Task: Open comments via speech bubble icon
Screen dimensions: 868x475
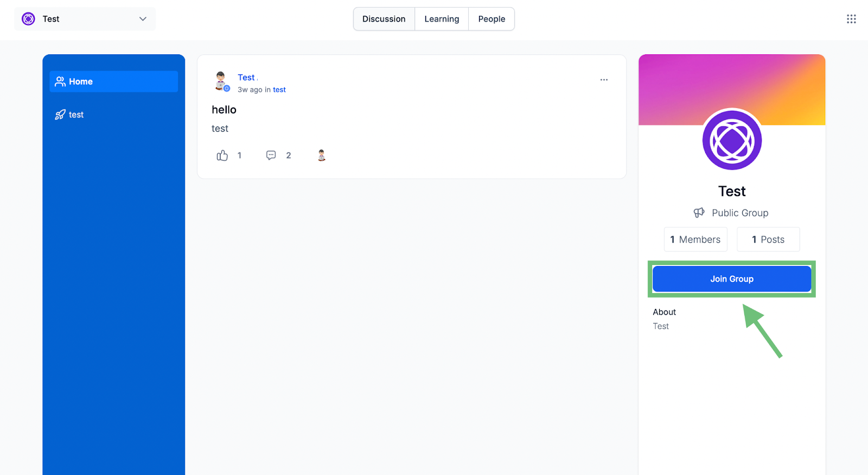Action: [x=271, y=155]
